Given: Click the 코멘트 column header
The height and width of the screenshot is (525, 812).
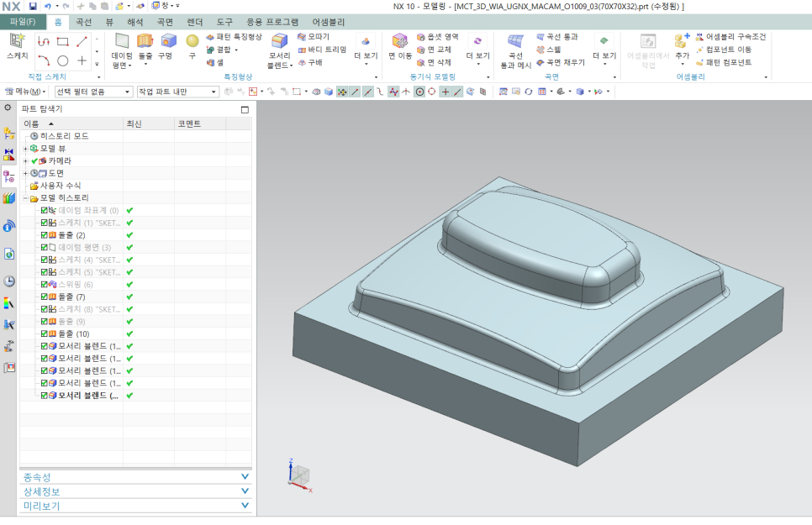Looking at the screenshot, I should pyautogui.click(x=200, y=123).
